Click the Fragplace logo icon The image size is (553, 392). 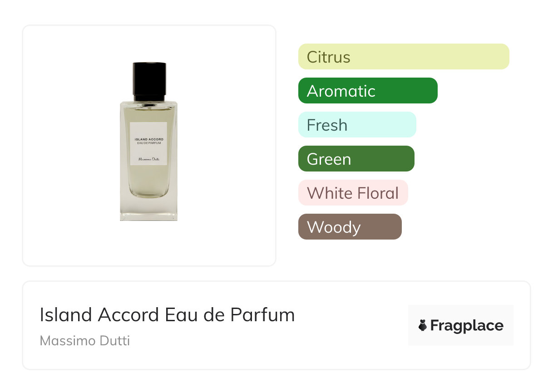(x=423, y=325)
